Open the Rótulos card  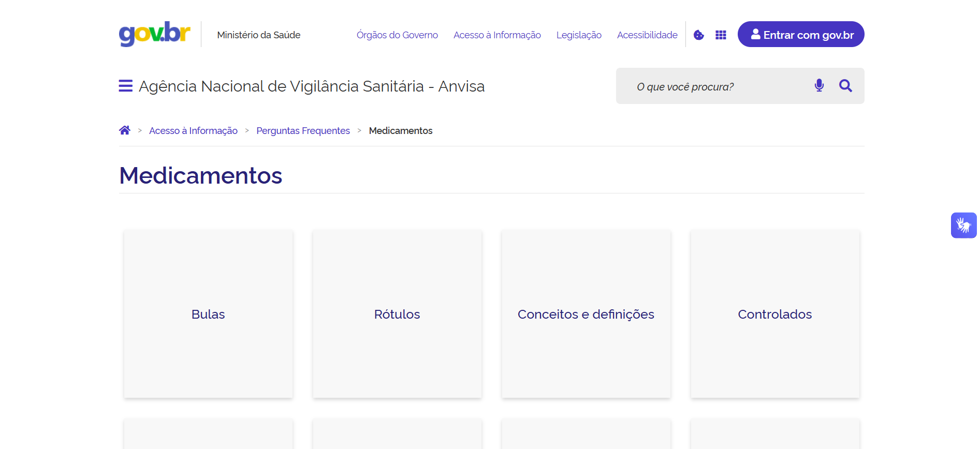397,314
